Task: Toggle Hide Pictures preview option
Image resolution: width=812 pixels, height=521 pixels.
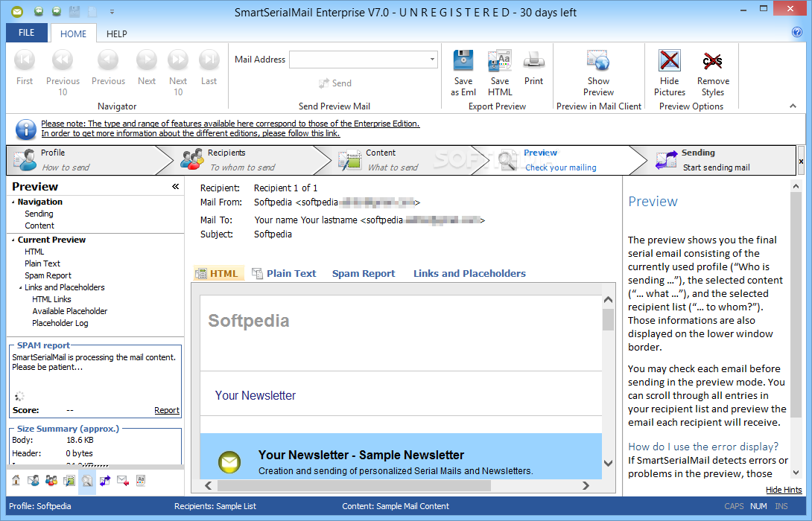Action: coord(670,73)
